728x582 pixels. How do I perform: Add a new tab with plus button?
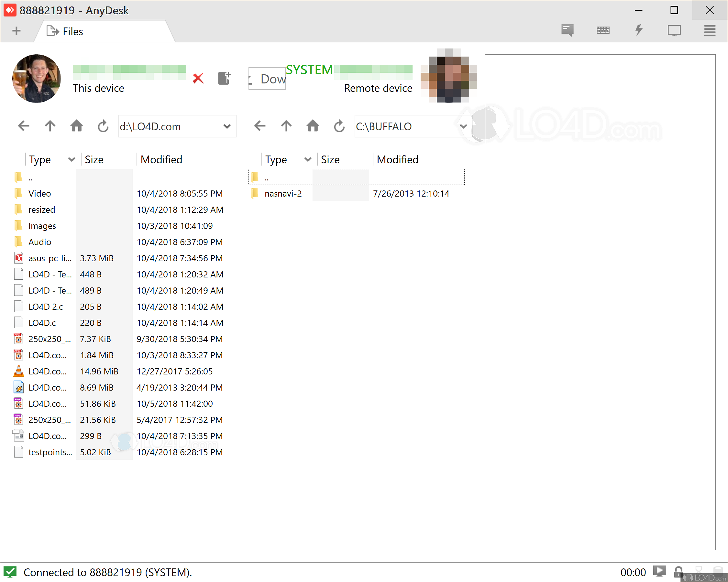[x=16, y=31]
